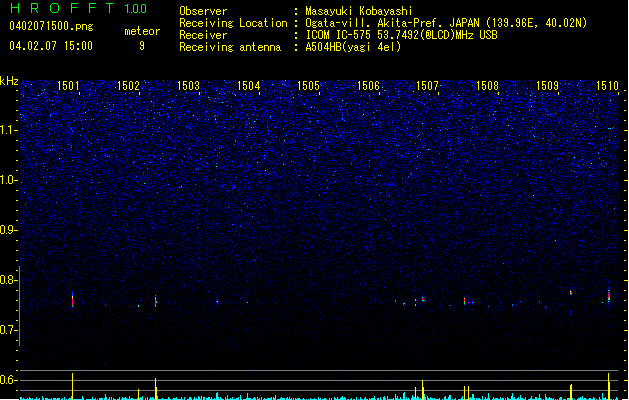Image resolution: width=629 pixels, height=400 pixels.
Task: Click the meteor label
Action: tap(142, 31)
